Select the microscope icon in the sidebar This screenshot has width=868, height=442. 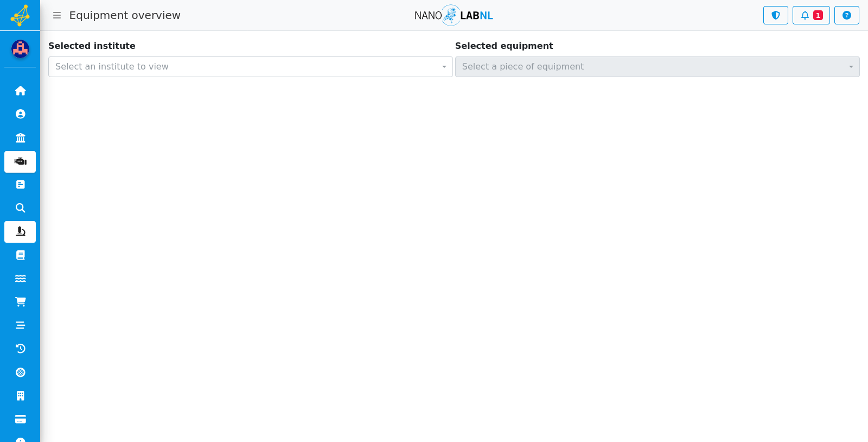20,232
